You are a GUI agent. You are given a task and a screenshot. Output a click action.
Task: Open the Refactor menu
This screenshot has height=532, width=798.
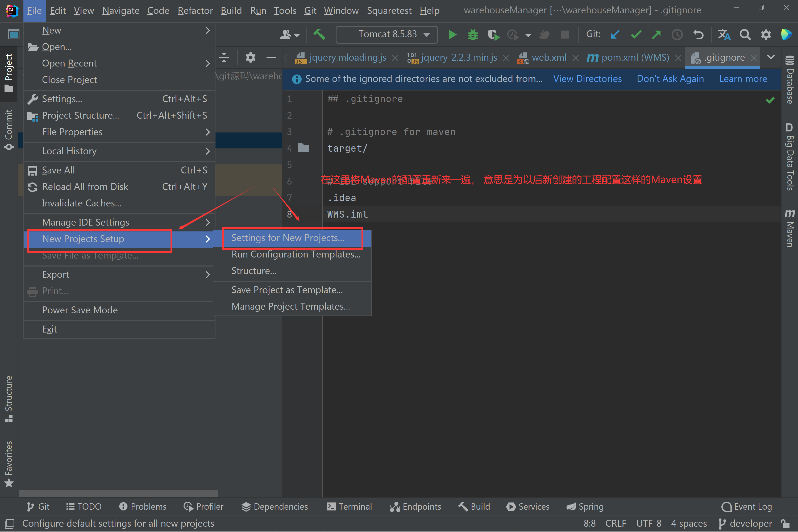195,10
